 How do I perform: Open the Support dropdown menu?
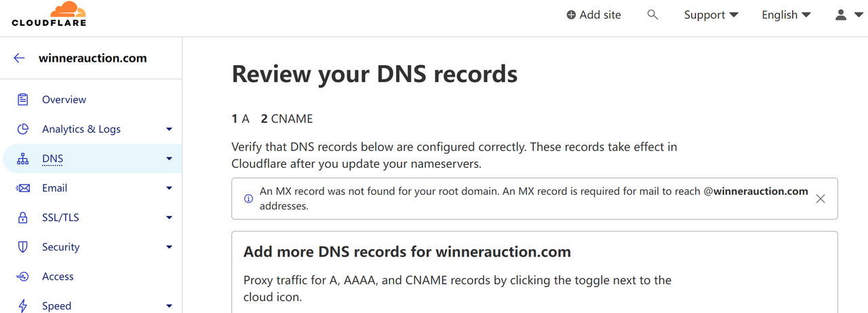pos(711,15)
